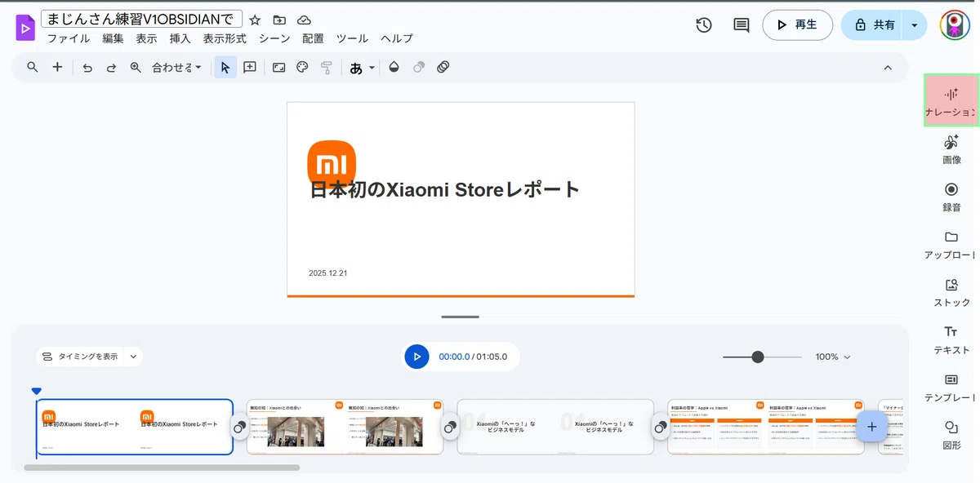Open the 表示形式 menu

[x=225, y=38]
